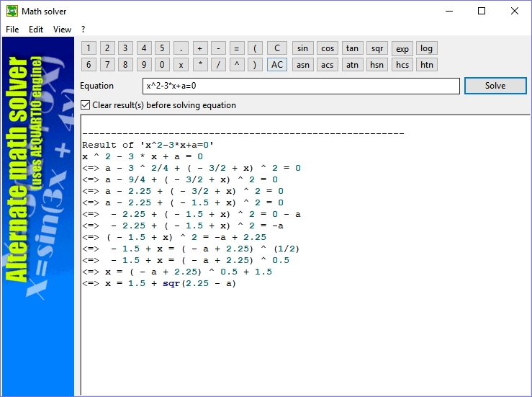532x397 pixels.
Task: Solve the entered equation
Action: [x=495, y=86]
